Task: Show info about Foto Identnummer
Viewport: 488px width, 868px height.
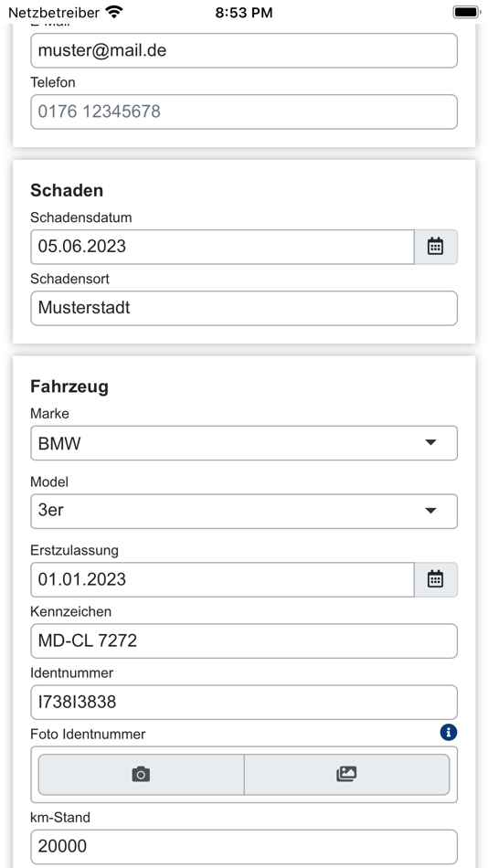Action: click(449, 733)
